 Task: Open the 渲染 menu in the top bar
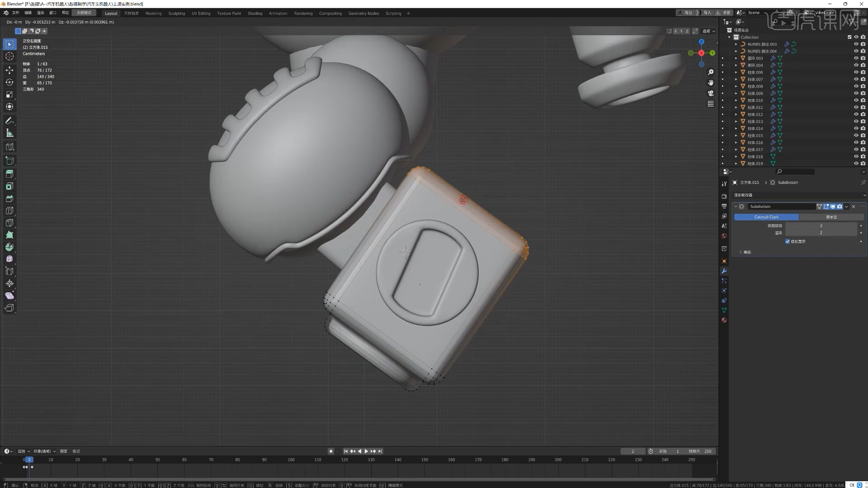coord(40,12)
